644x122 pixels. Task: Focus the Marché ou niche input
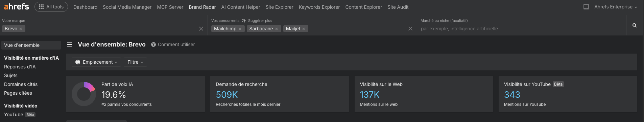[x=521, y=29]
